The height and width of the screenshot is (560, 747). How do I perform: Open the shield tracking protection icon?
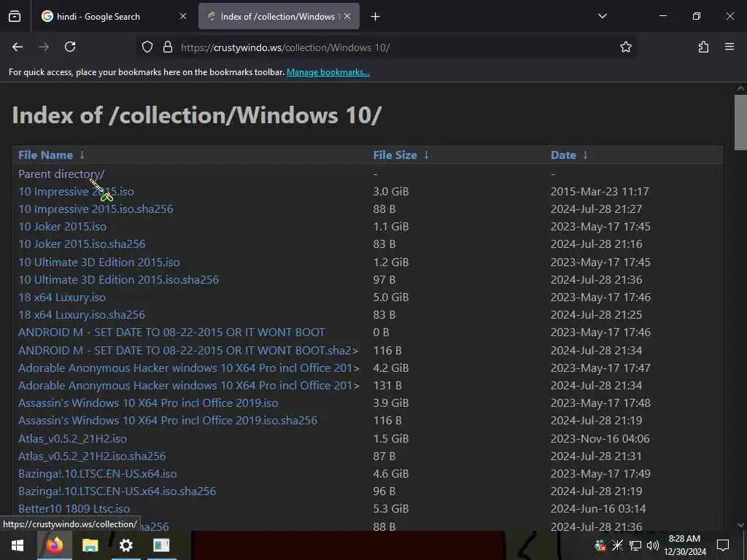click(x=147, y=47)
